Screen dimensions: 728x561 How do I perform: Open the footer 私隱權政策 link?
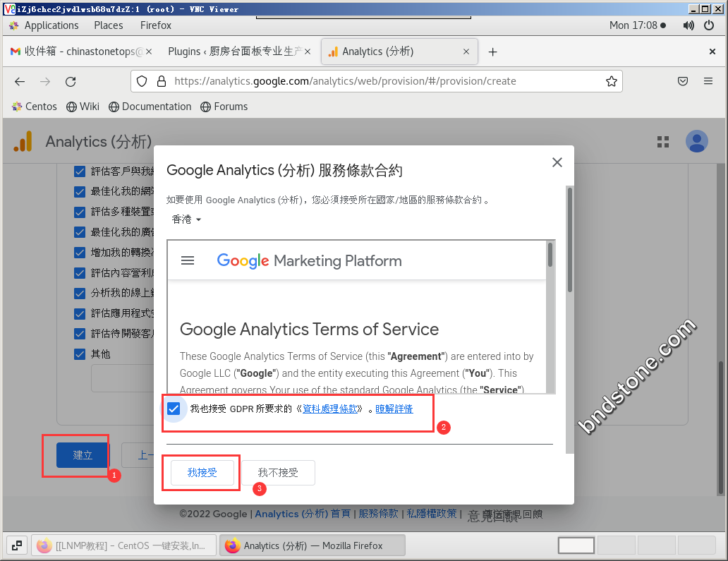click(x=432, y=514)
